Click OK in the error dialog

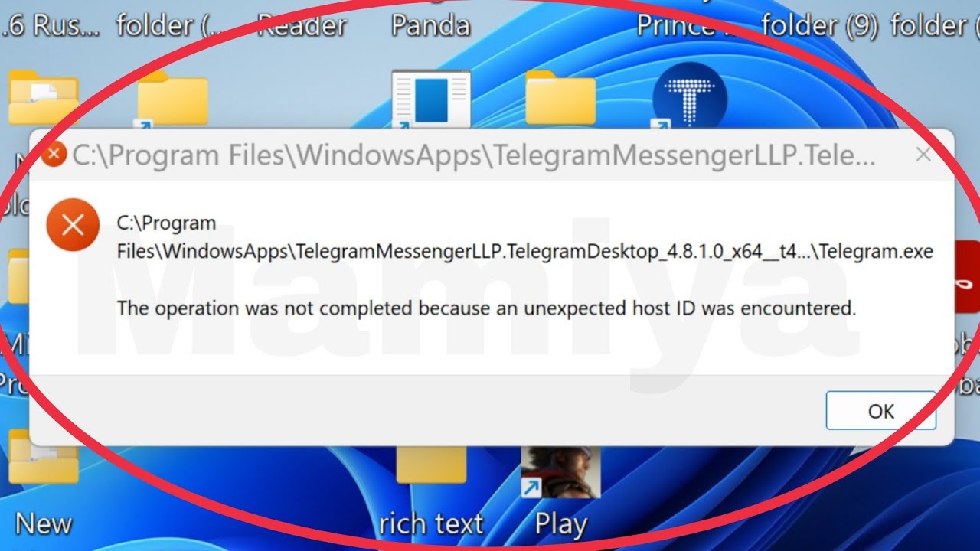point(880,411)
